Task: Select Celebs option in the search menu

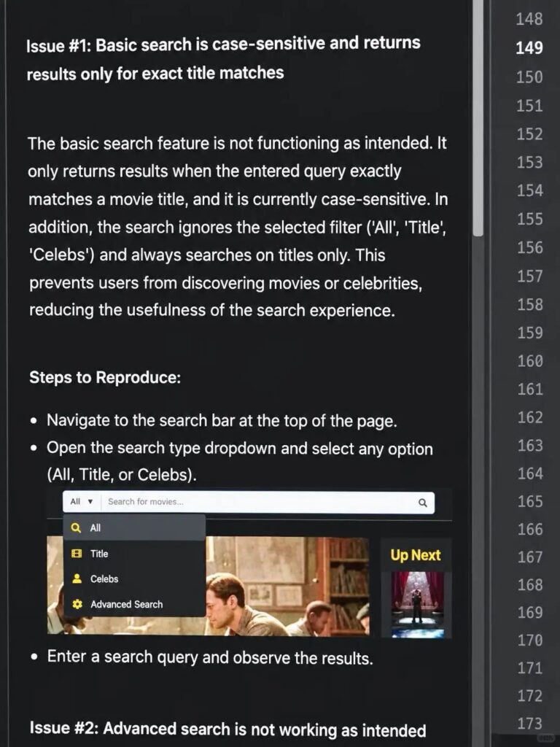Action: [134, 578]
